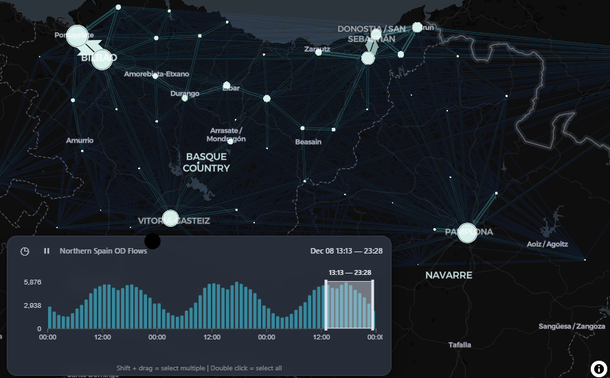This screenshot has width=610, height=378.
Task: Click the range label above the time selection
Action: tap(350, 273)
